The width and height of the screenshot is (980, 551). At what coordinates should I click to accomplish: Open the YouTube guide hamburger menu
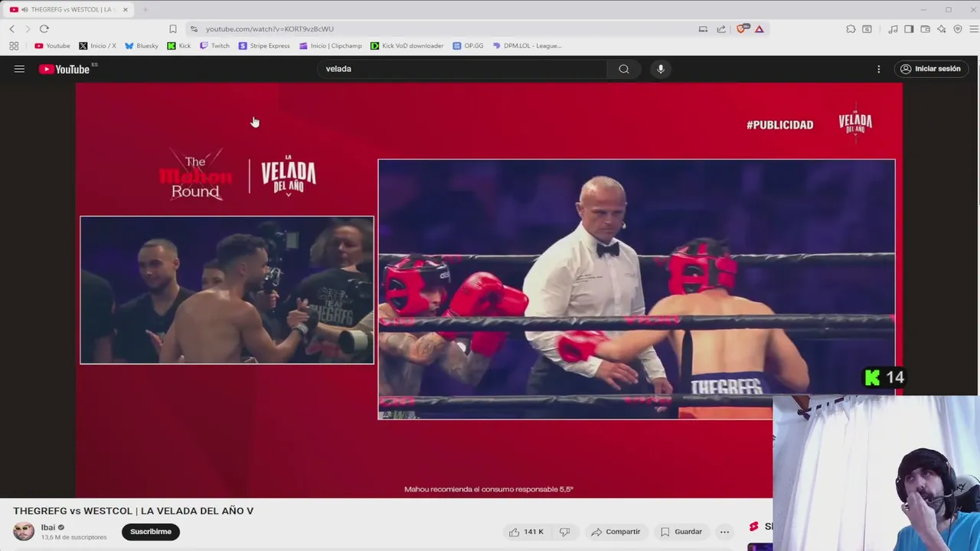(x=19, y=69)
